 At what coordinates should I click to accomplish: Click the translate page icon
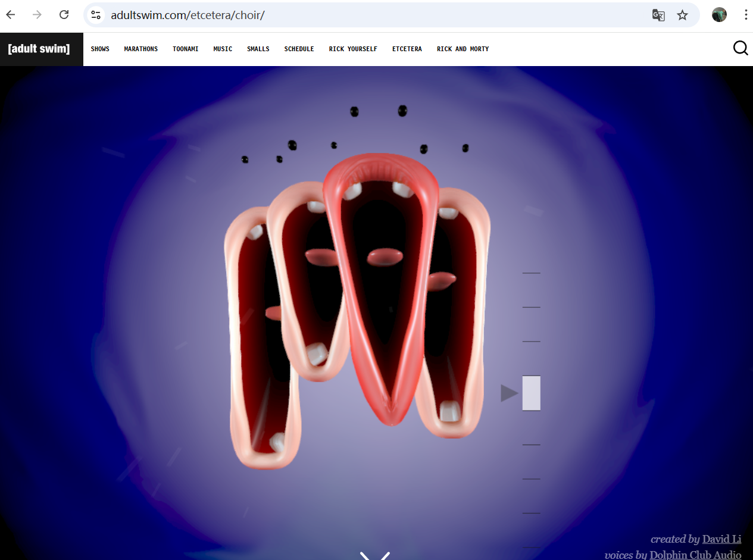658,15
